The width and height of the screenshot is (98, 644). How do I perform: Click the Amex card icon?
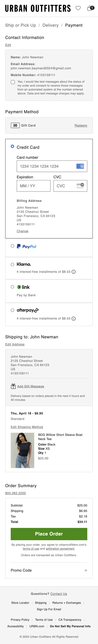click(80, 166)
